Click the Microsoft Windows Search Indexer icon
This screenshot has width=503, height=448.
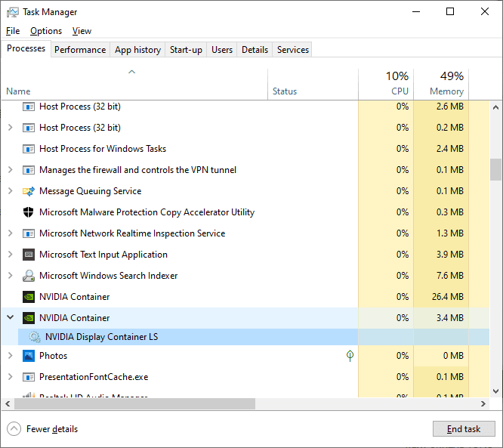click(x=29, y=276)
